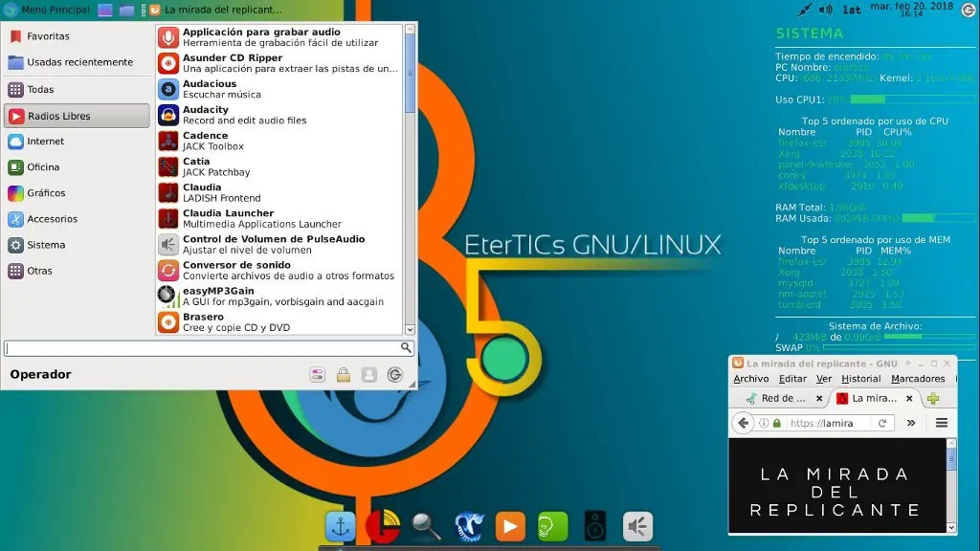Image resolution: width=980 pixels, height=551 pixels.
Task: Reload the page in Firefox
Action: pos(882,423)
